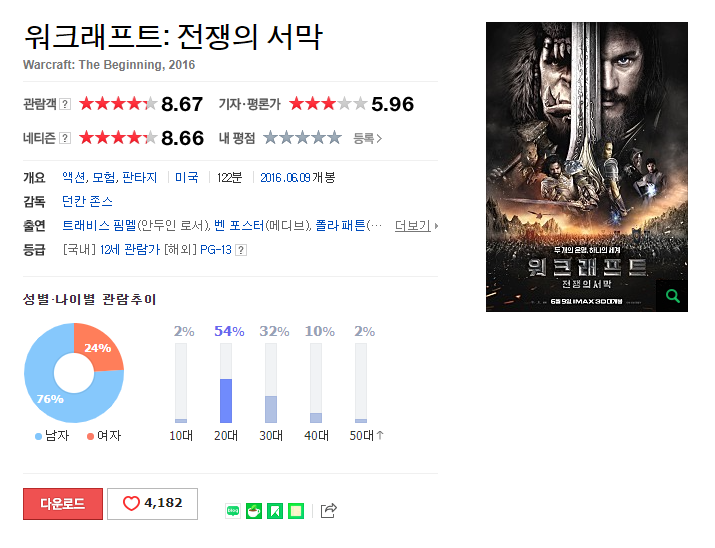Open the 관람객 rating help question mark
The image size is (715, 548).
(x=65, y=104)
